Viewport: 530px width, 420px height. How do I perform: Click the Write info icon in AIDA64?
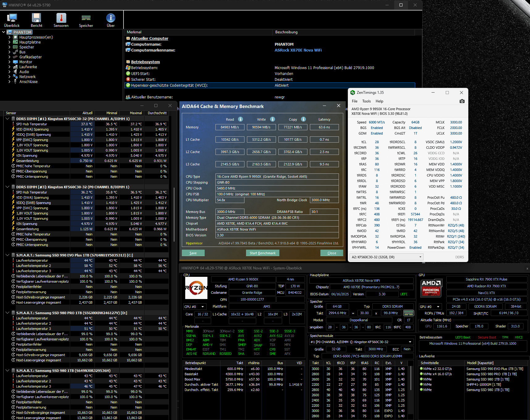tap(273, 119)
